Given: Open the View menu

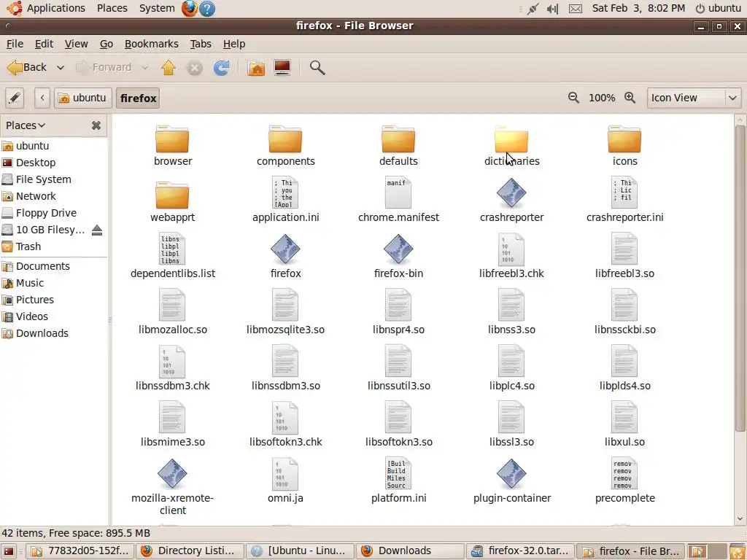Looking at the screenshot, I should click(x=76, y=44).
